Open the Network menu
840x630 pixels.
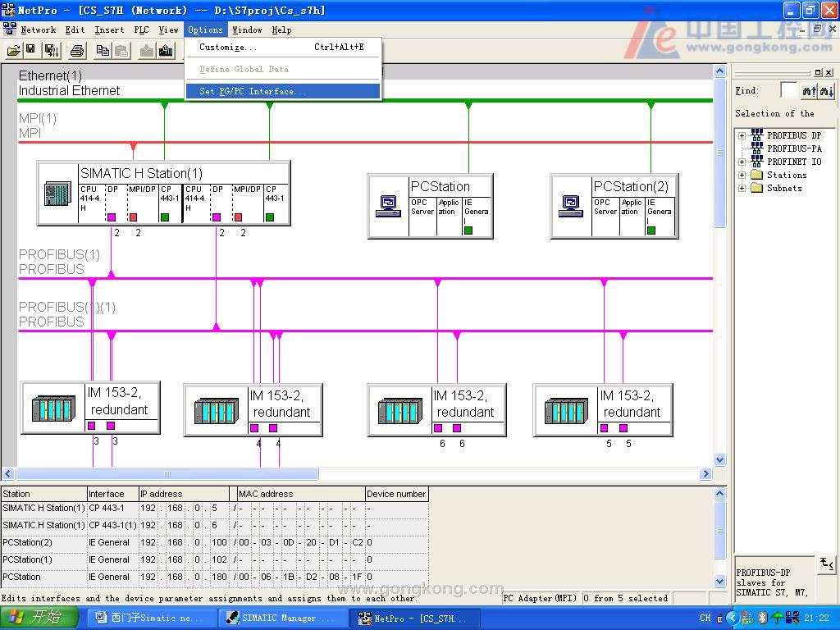(x=38, y=30)
